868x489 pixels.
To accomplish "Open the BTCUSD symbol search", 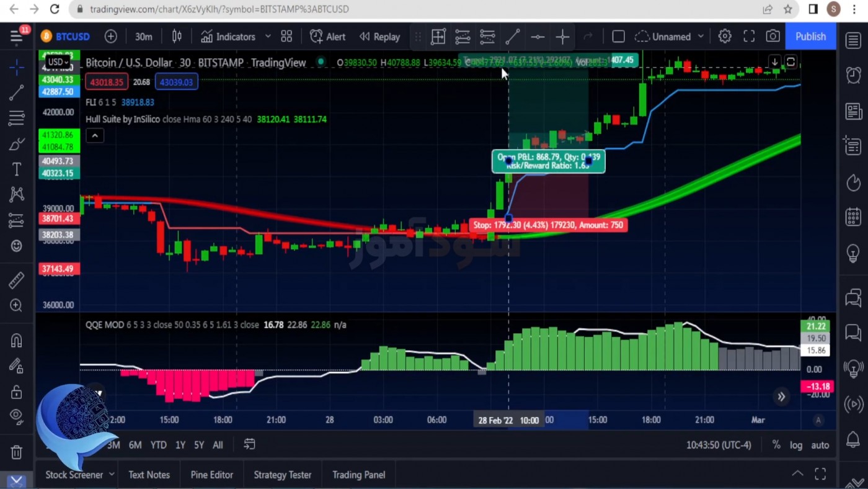I will coord(65,37).
